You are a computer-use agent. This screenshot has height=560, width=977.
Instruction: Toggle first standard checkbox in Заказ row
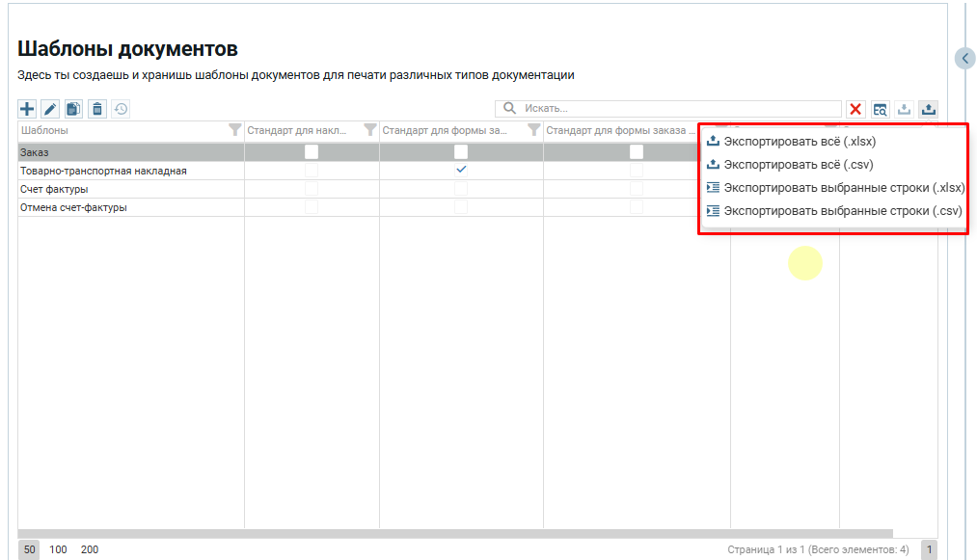pos(312,152)
